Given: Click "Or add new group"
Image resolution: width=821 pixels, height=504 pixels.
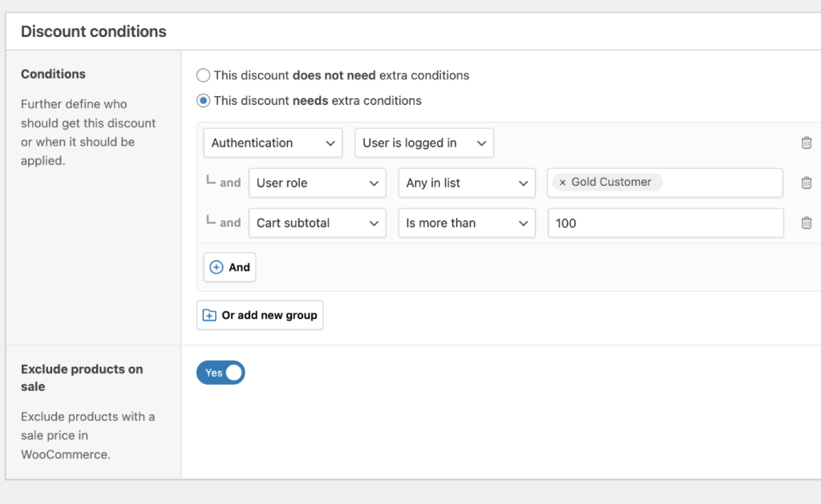Looking at the screenshot, I should click(260, 315).
